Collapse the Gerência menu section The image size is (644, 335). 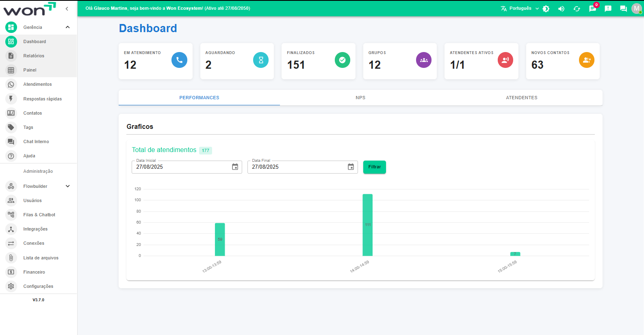tap(68, 27)
